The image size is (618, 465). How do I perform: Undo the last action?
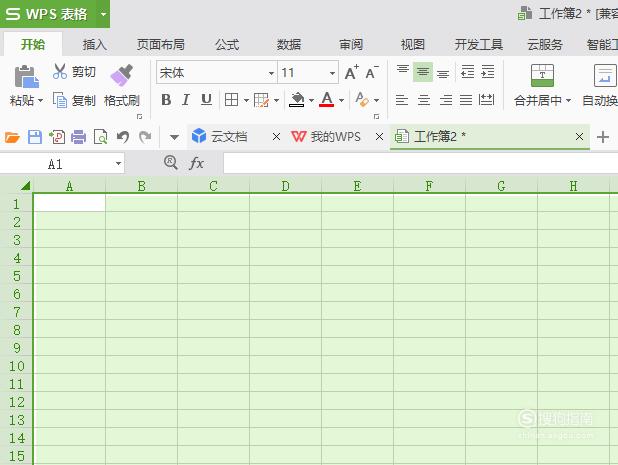point(123,137)
